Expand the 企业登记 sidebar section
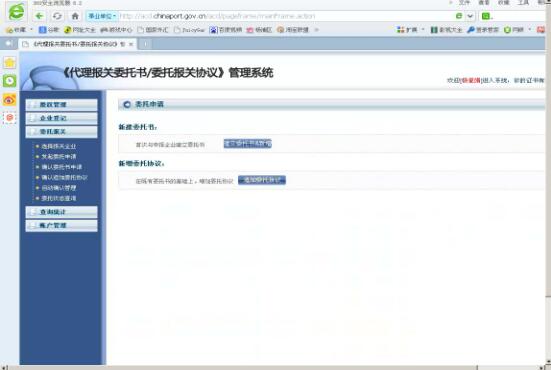 click(x=61, y=118)
